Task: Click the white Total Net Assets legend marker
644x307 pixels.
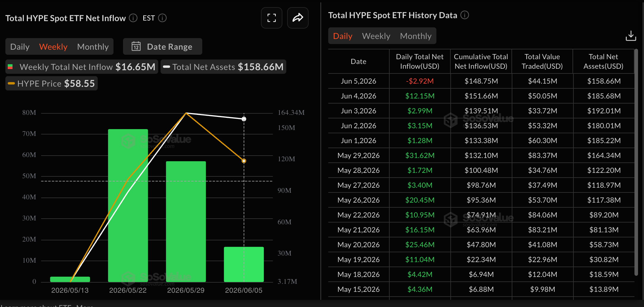Action: click(x=167, y=67)
